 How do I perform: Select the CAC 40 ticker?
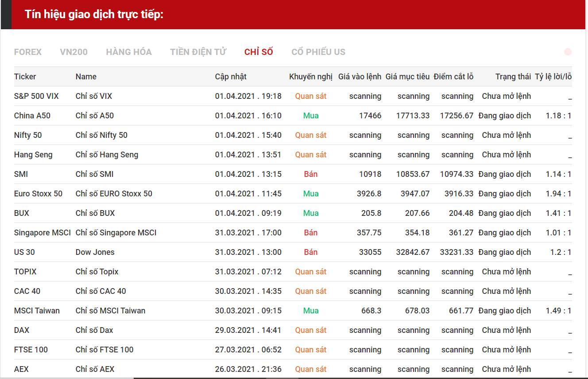pos(27,291)
